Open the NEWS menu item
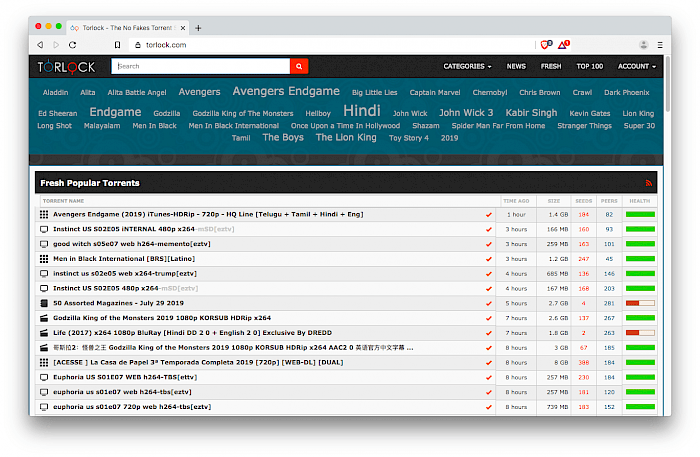This screenshot has width=700, height=457. click(x=516, y=66)
